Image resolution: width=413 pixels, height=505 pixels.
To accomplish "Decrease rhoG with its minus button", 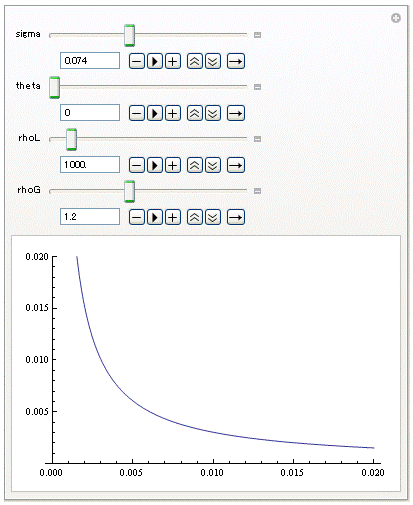I will pyautogui.click(x=137, y=217).
